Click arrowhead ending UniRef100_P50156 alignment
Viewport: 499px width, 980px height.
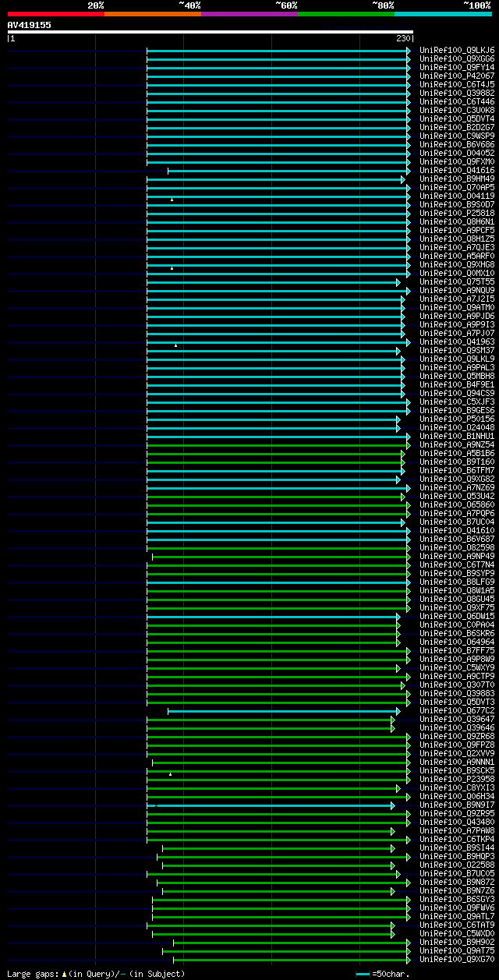tap(398, 419)
